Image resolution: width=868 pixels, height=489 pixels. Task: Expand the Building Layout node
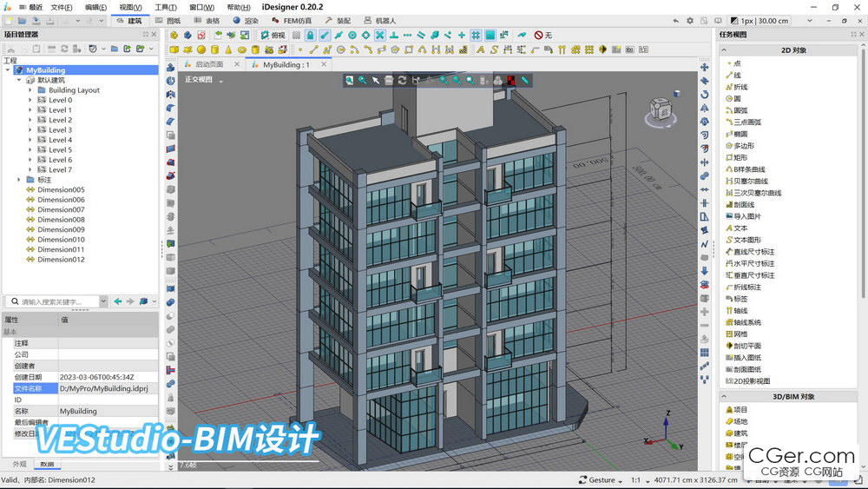click(x=30, y=90)
